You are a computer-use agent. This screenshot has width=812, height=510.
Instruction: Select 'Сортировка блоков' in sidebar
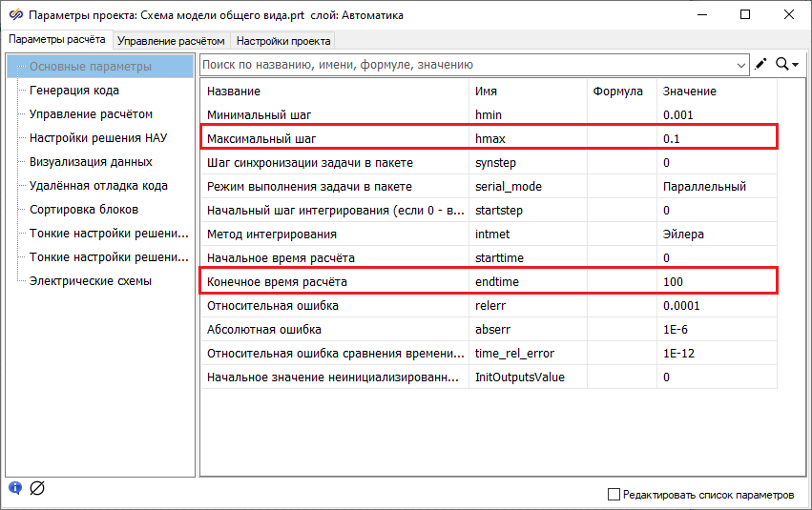click(x=84, y=210)
